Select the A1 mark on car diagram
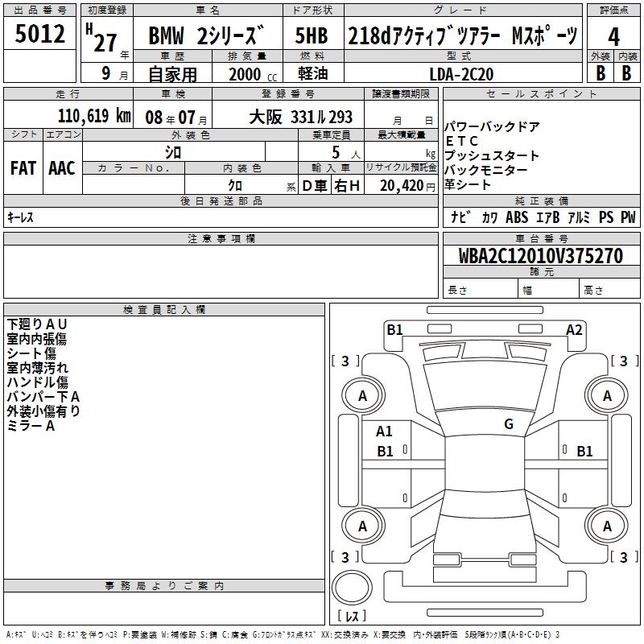 click(x=385, y=431)
